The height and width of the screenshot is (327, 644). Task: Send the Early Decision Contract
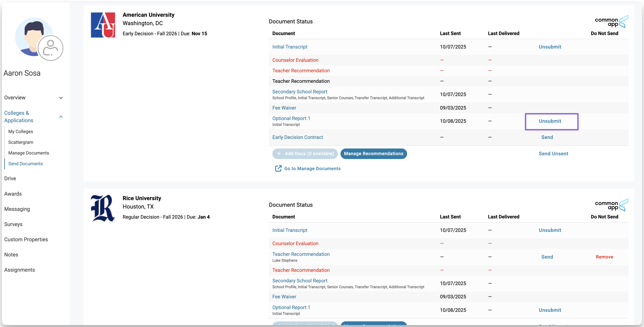tap(547, 137)
